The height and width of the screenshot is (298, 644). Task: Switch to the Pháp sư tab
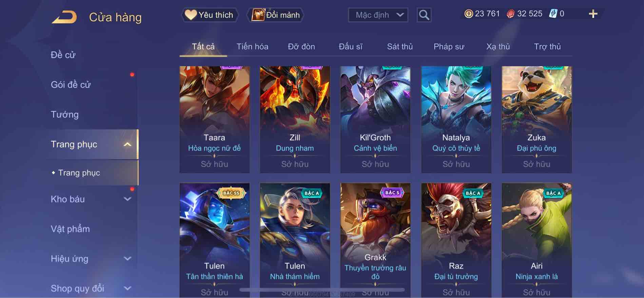click(449, 46)
